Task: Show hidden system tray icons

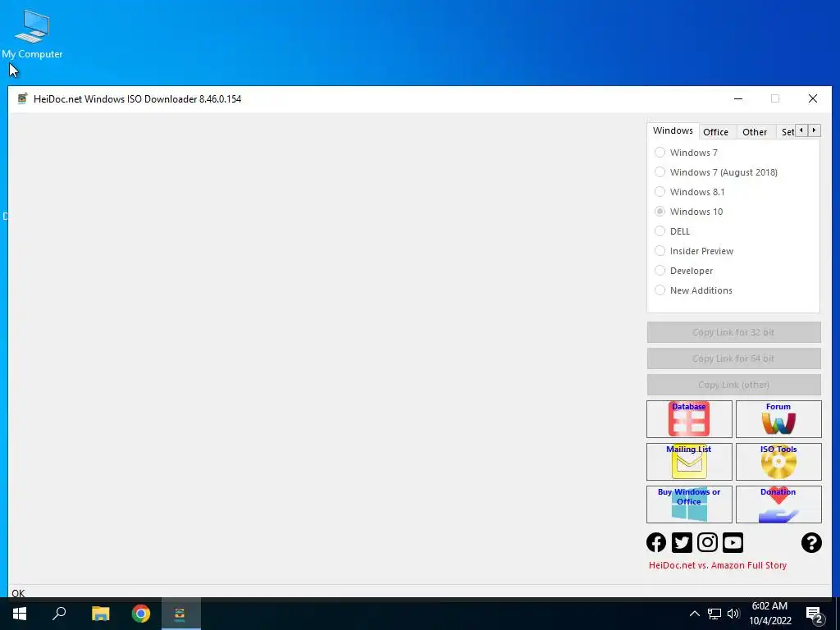Action: (694, 614)
